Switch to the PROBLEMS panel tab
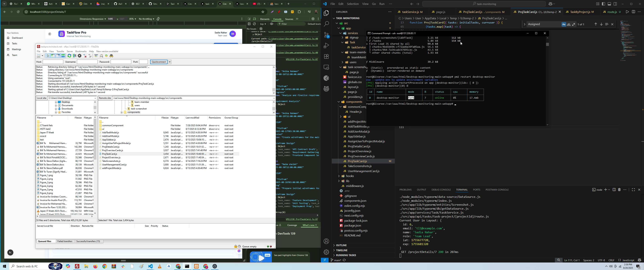 click(405, 190)
